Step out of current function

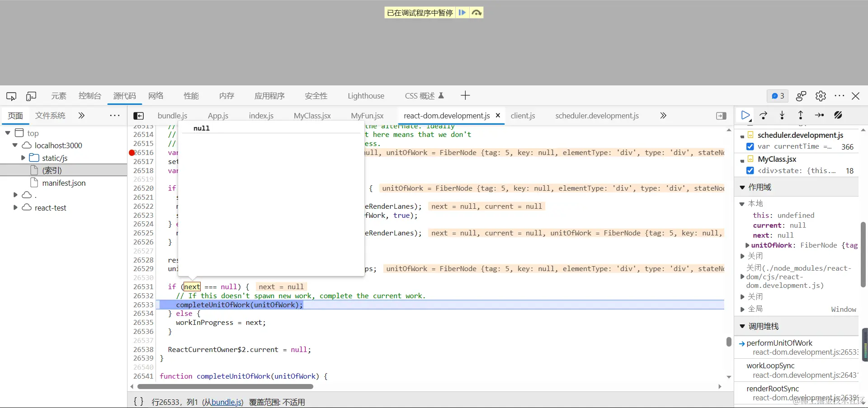801,116
